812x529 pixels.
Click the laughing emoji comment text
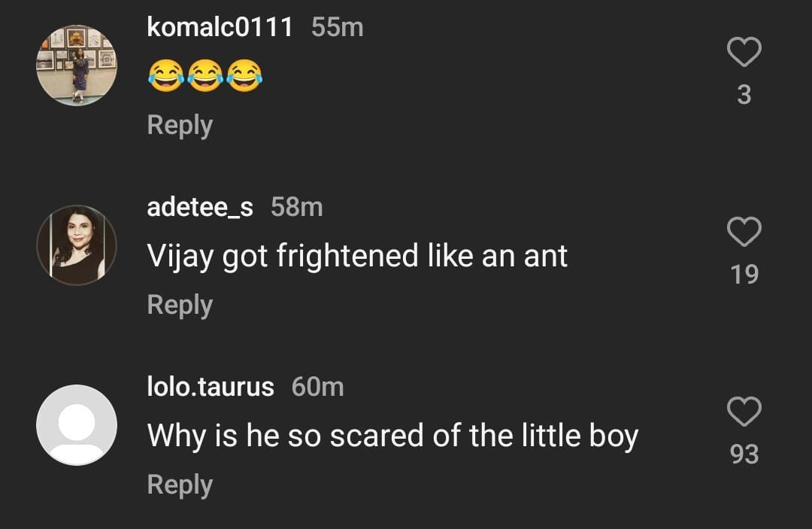(x=205, y=76)
